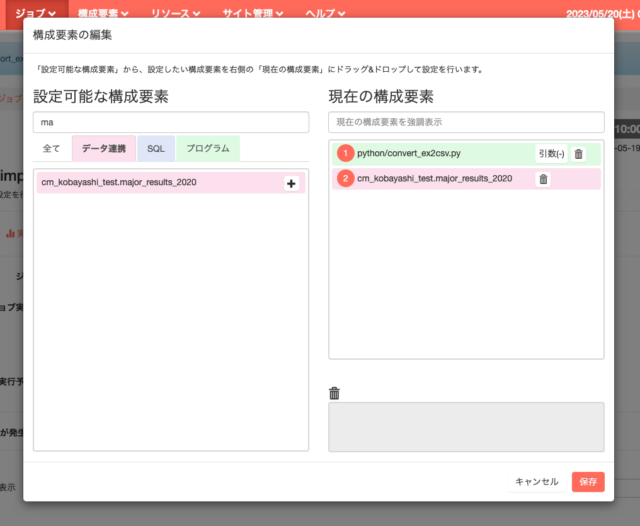
Task: Click plus icon to add cm_kobayashi_test.major_results_2020
Action: click(291, 184)
